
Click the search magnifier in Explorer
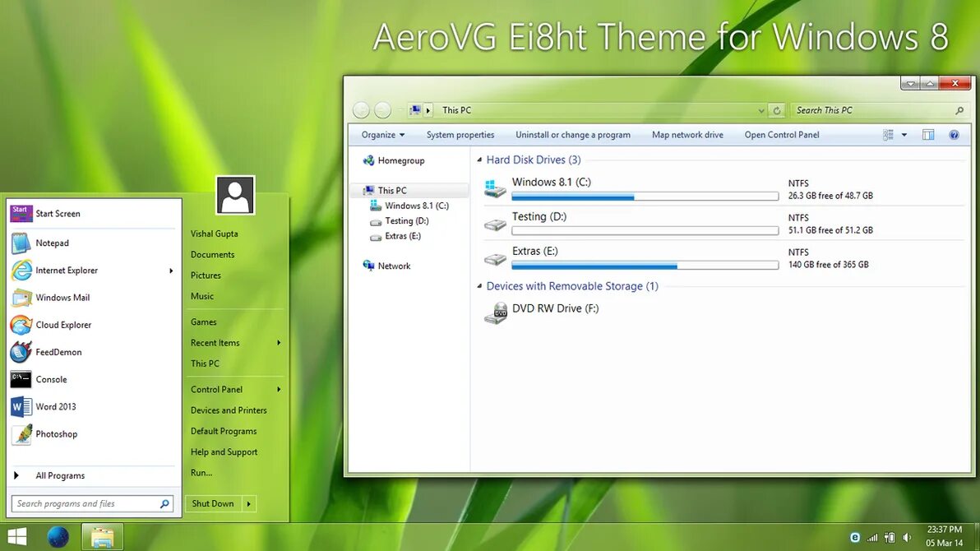click(959, 110)
